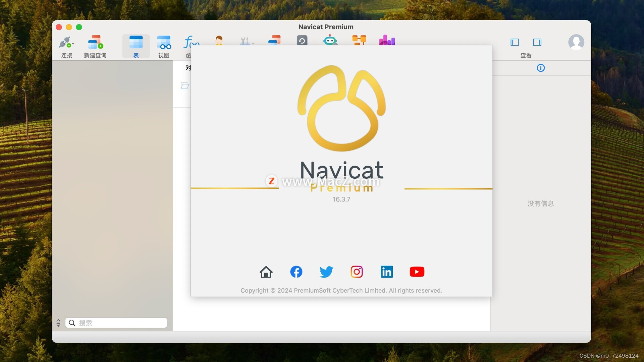This screenshot has height=362, width=644.
Task: Open Navicat's Facebook page
Action: tap(296, 272)
